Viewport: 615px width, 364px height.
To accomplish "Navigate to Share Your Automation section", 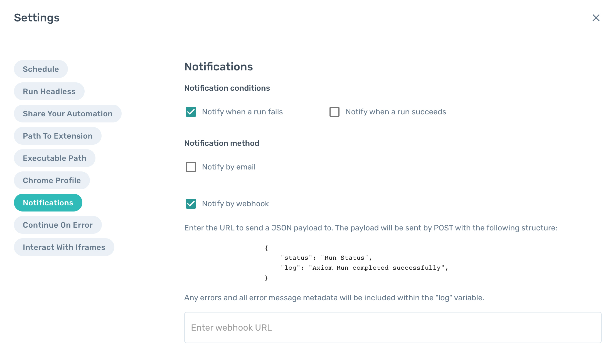I will (x=68, y=113).
